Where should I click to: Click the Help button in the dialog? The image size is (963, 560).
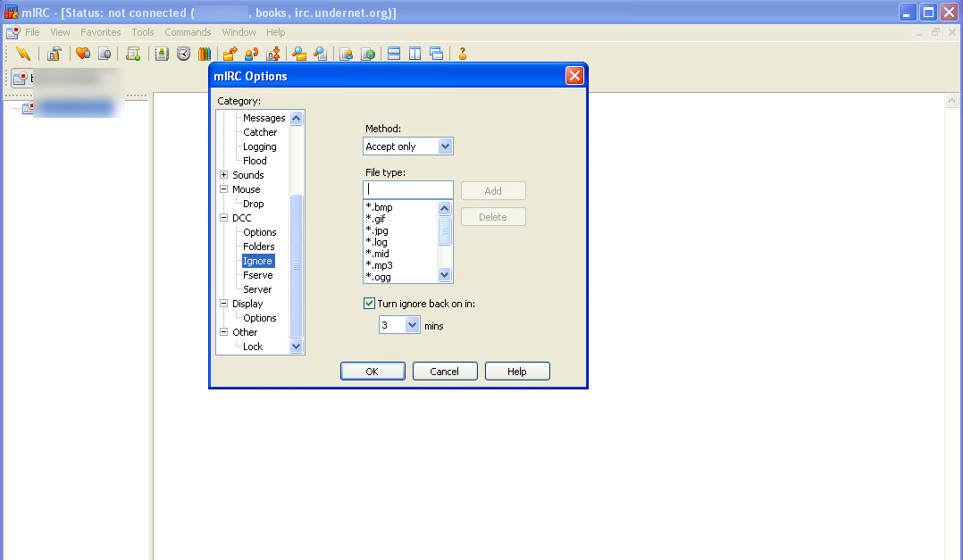517,372
